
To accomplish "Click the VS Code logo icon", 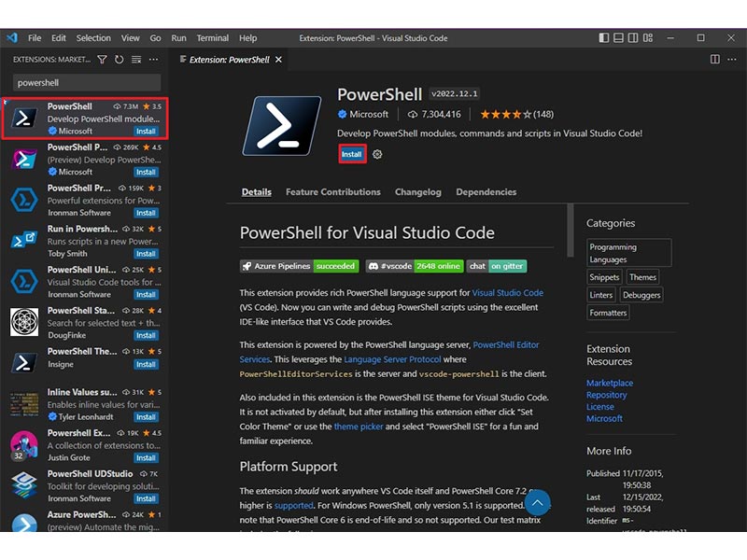I will tap(12, 37).
